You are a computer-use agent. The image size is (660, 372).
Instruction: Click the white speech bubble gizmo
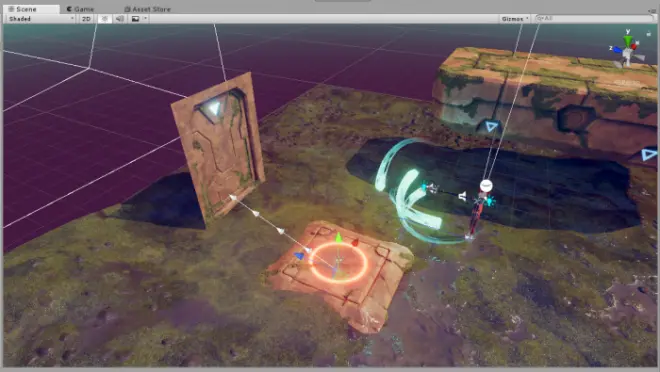[486, 186]
